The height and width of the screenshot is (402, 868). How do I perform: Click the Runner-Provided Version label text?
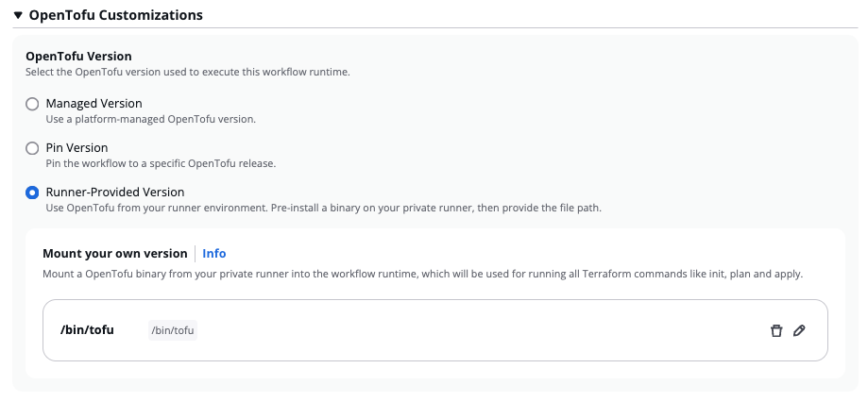coord(115,192)
